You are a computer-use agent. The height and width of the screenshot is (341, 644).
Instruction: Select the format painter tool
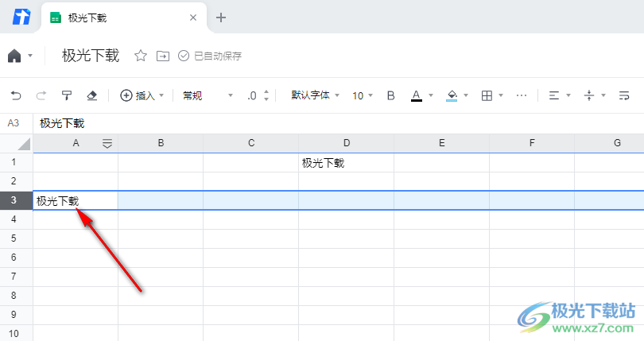tap(67, 95)
